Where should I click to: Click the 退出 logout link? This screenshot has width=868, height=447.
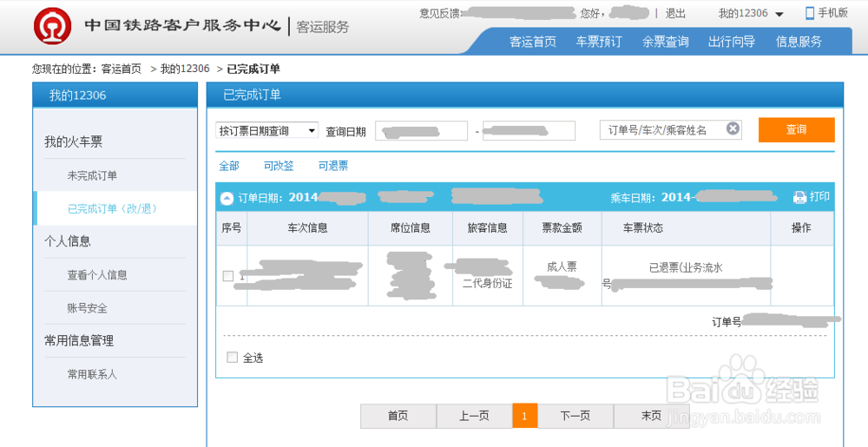tap(675, 14)
